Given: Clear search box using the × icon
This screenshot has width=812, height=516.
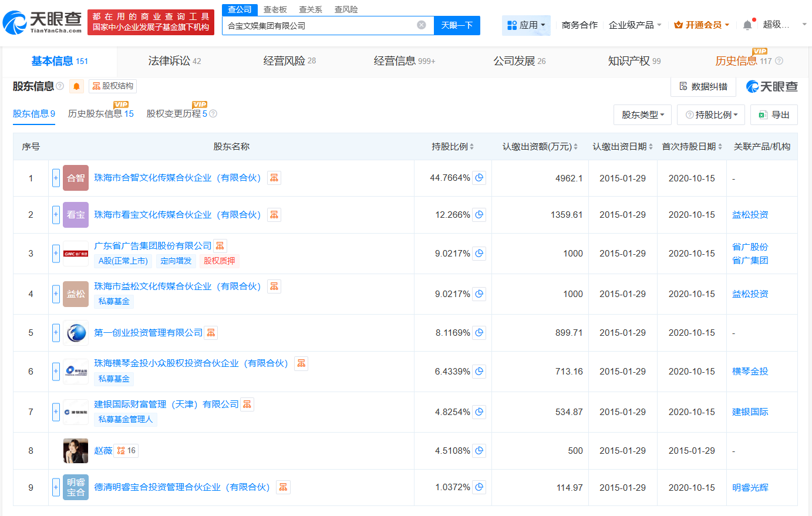Looking at the screenshot, I should 420,25.
